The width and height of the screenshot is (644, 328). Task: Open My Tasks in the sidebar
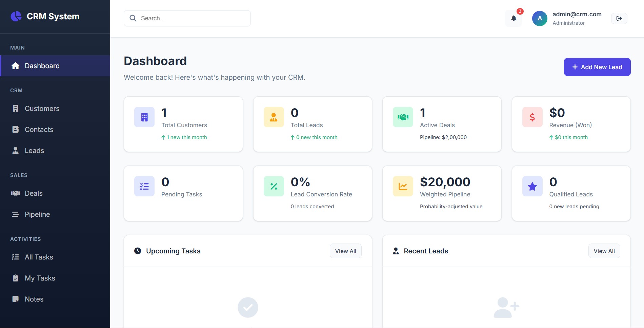40,278
